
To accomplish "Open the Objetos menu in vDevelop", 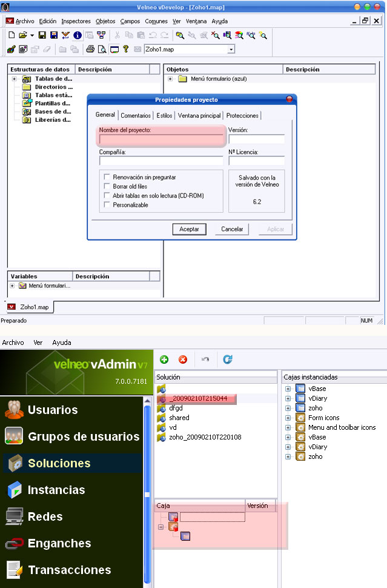I will pos(105,21).
